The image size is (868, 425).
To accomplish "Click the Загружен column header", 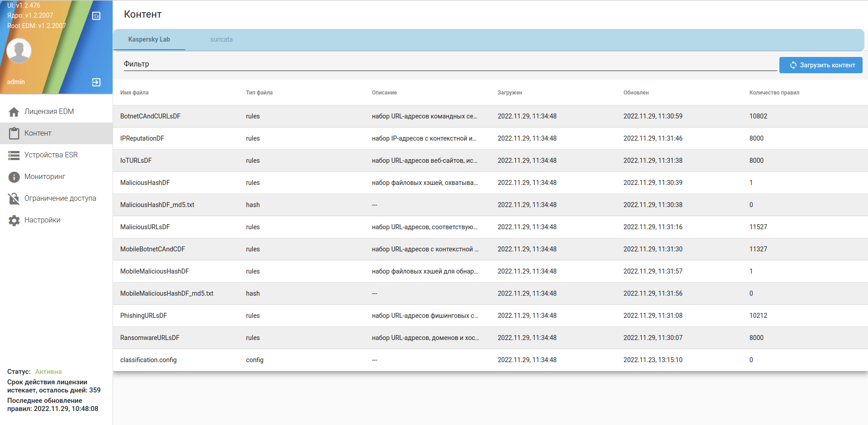I will click(510, 93).
